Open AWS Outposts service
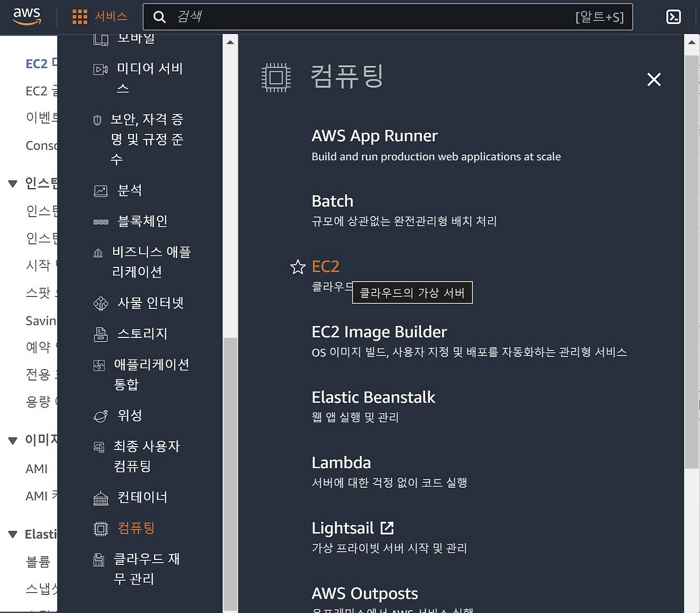 (x=365, y=593)
